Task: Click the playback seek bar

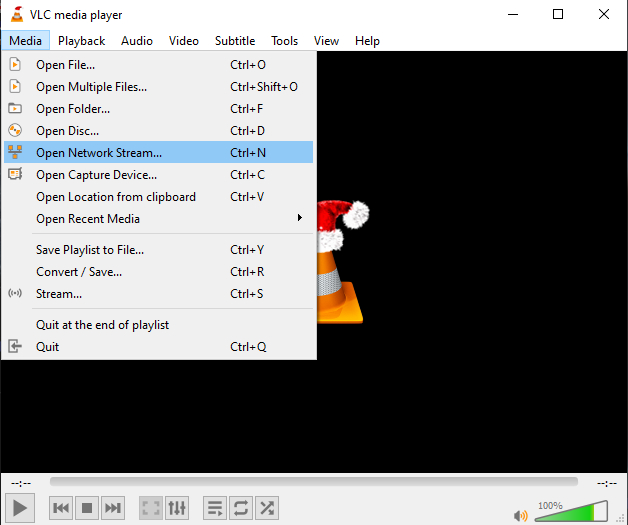Action: point(313,482)
